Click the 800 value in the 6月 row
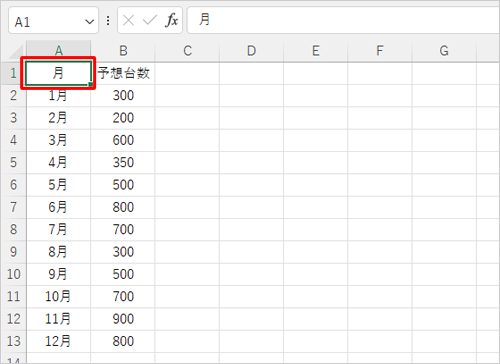The width and height of the screenshot is (500, 364). (x=123, y=207)
